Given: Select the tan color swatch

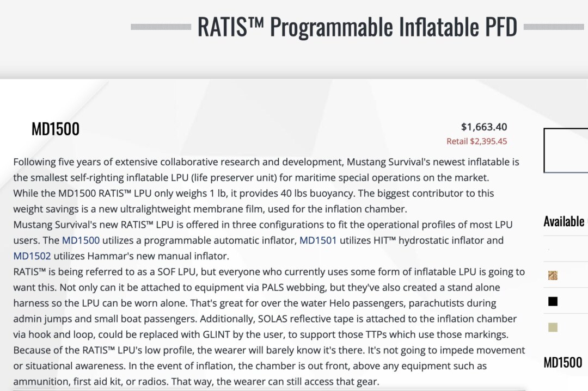Looking at the screenshot, I should coord(553,327).
